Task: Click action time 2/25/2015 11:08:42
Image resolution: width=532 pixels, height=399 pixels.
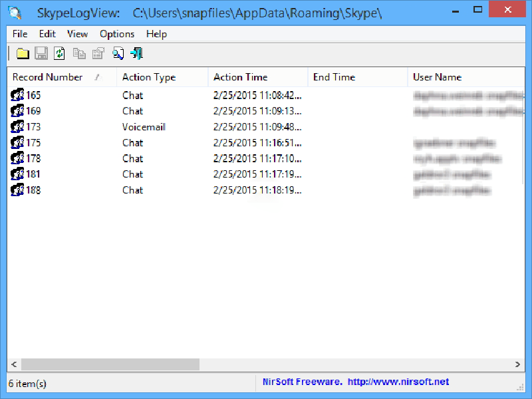Action: pyautogui.click(x=257, y=95)
